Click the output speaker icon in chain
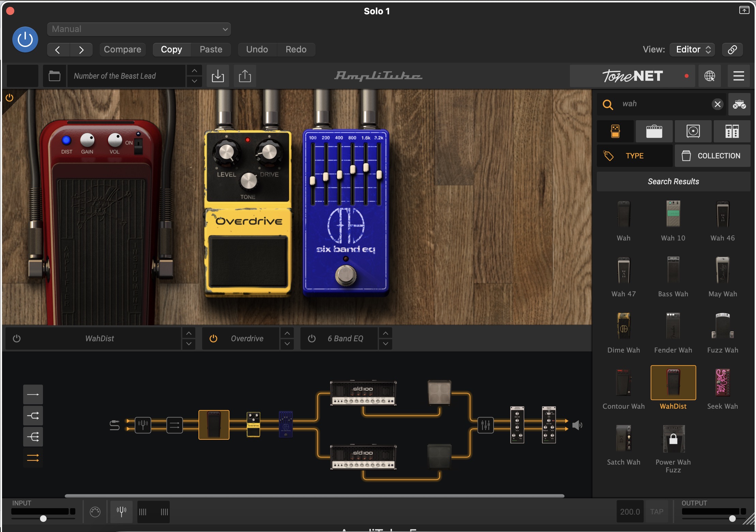This screenshot has height=532, width=756. [577, 425]
